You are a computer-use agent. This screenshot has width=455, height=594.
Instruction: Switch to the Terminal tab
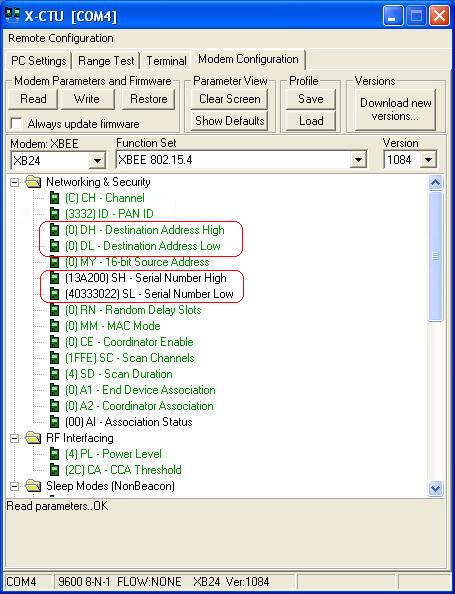(166, 61)
